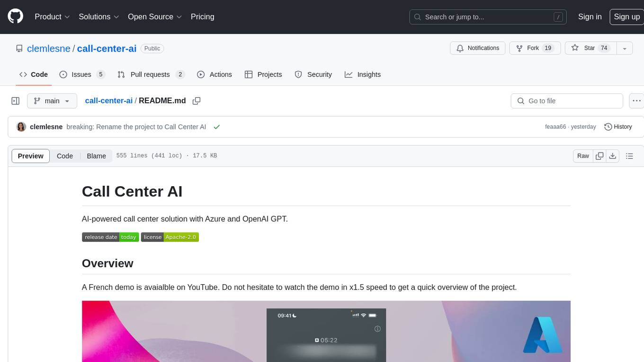Open commit feaaa66
Image resolution: width=644 pixels, height=362 pixels.
point(555,127)
